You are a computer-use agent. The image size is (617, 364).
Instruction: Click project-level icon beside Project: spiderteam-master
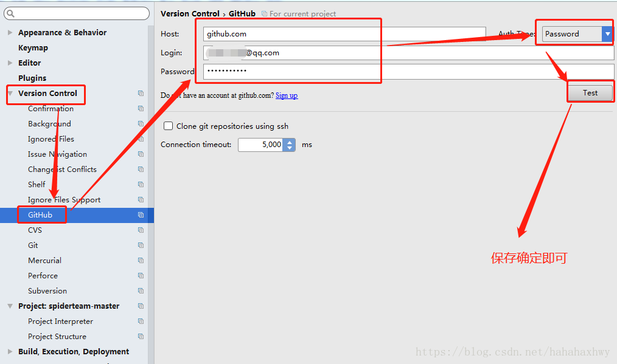coord(141,306)
